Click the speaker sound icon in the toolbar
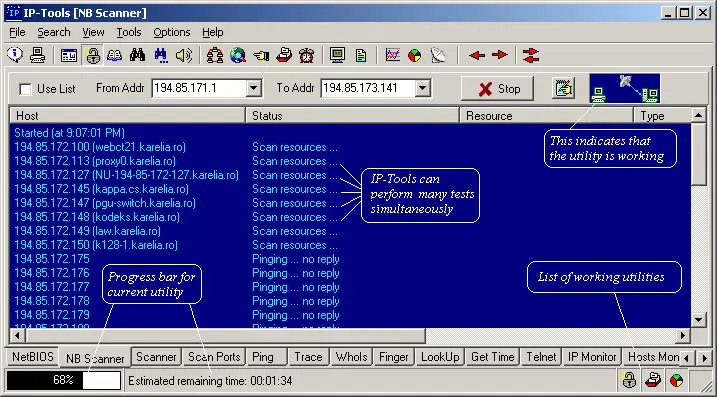717x397 pixels. [x=184, y=55]
